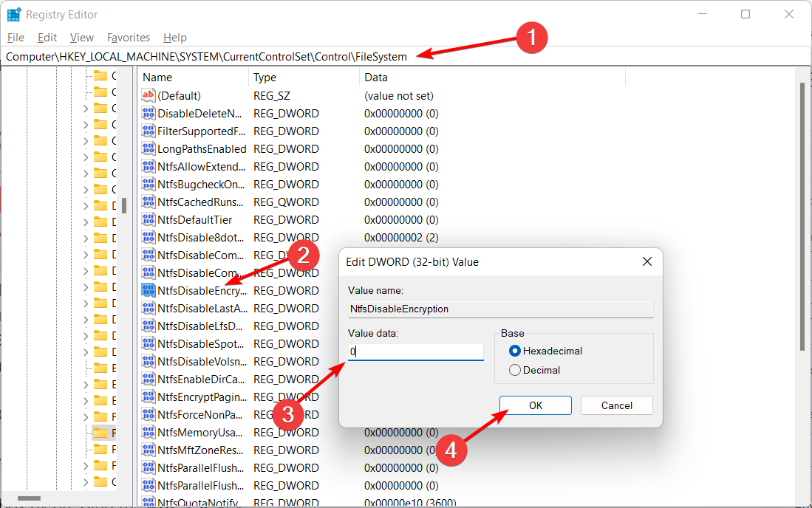Select the (Default) string value icon

click(x=148, y=95)
